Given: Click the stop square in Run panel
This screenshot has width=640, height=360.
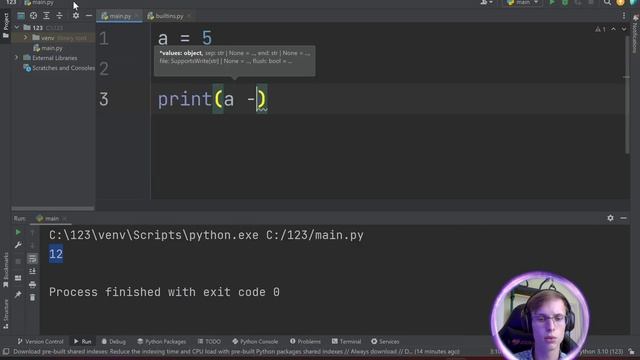Looking at the screenshot, I should click(18, 261).
